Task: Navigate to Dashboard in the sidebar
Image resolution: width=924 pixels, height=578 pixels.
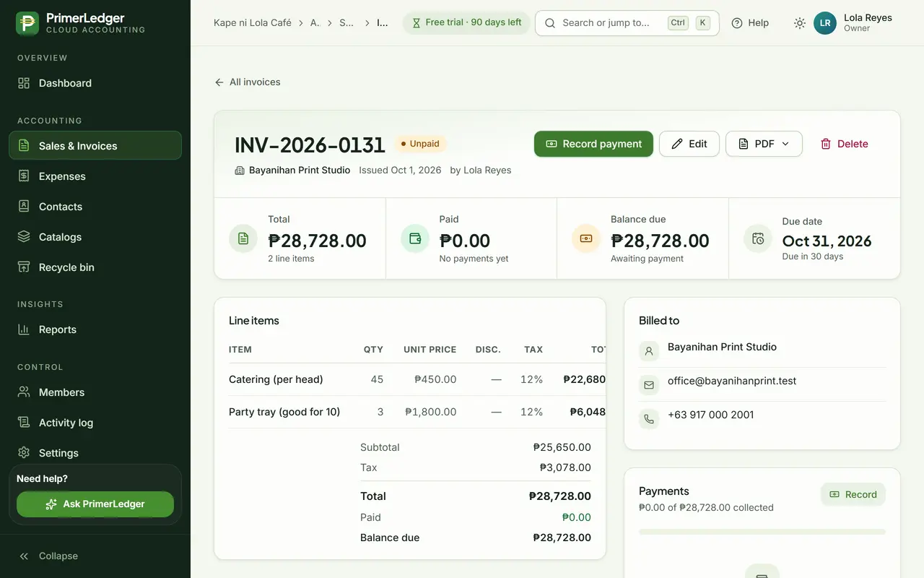Action: 95,83
